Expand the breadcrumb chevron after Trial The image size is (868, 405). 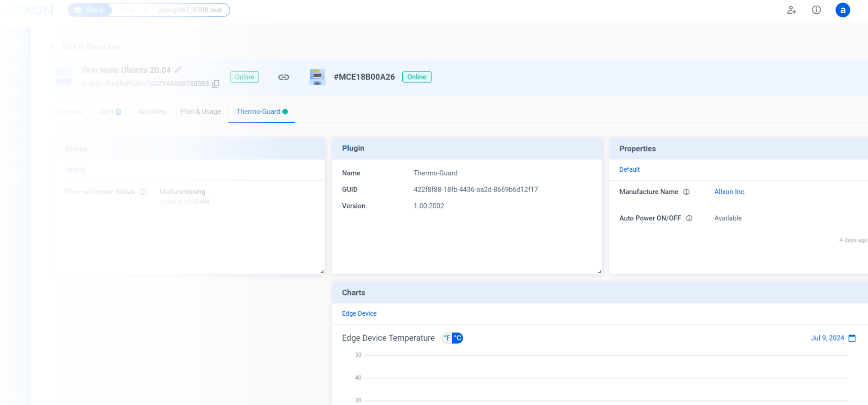pos(146,10)
